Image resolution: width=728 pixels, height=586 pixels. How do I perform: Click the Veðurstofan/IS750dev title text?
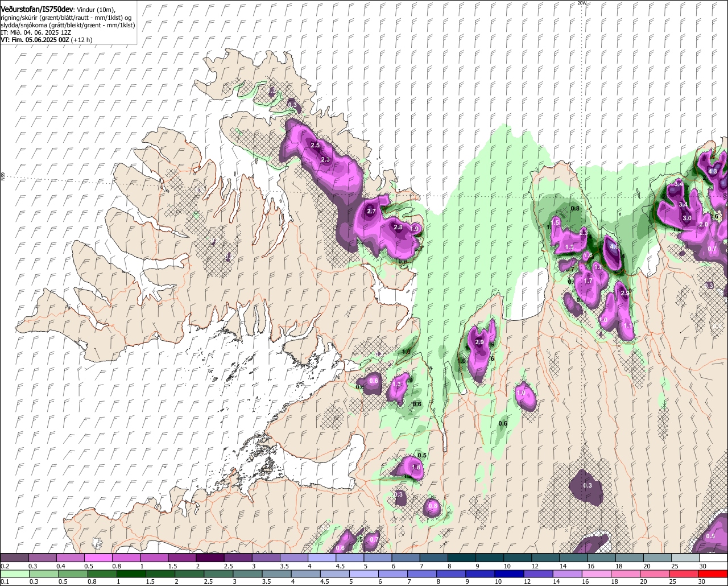(x=37, y=9)
